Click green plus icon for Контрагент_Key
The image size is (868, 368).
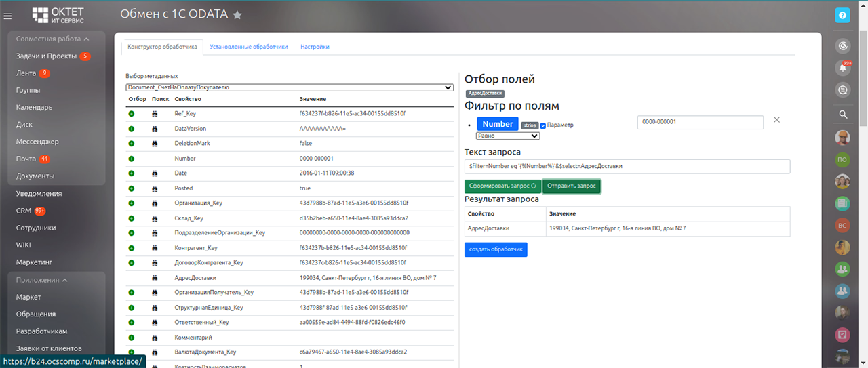[x=132, y=248]
